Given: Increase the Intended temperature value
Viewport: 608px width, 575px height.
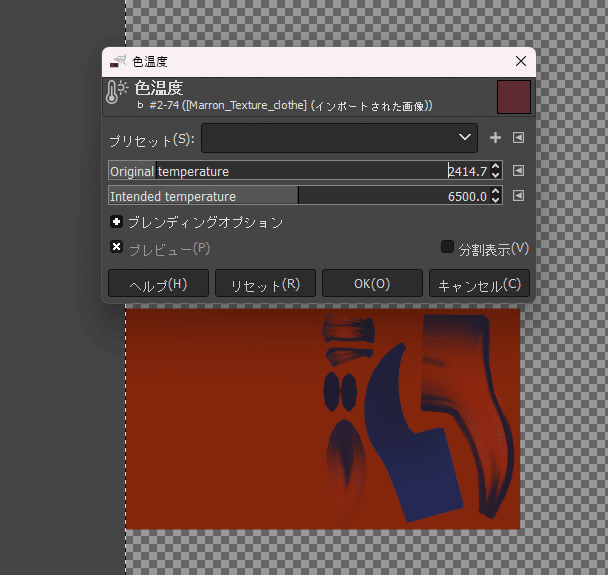Looking at the screenshot, I should click(495, 192).
